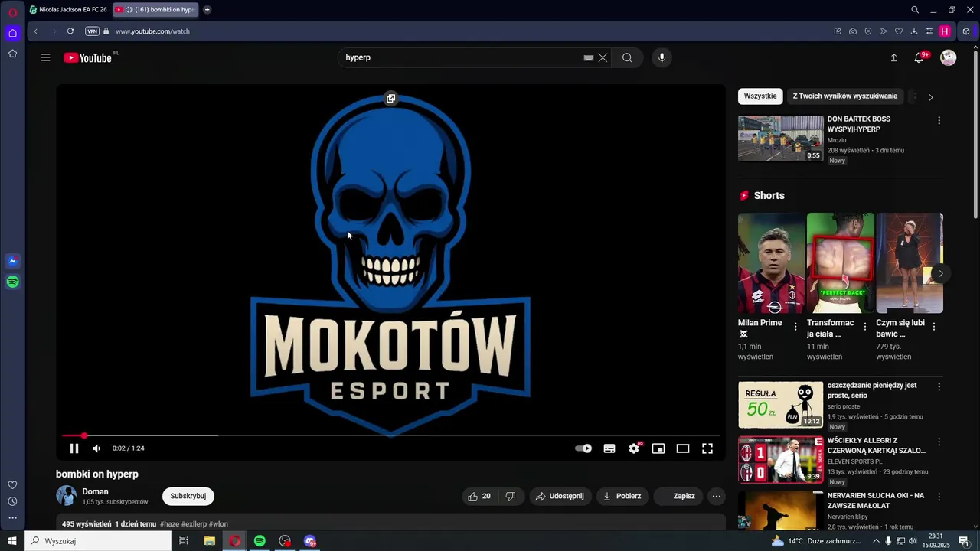
Task: Open 'Milan Prime' short
Action: point(771,263)
